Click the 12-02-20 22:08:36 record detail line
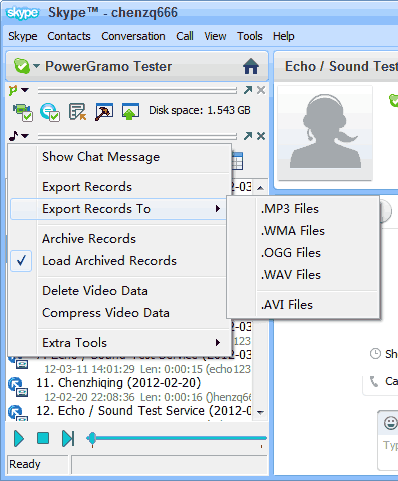 tap(148, 397)
